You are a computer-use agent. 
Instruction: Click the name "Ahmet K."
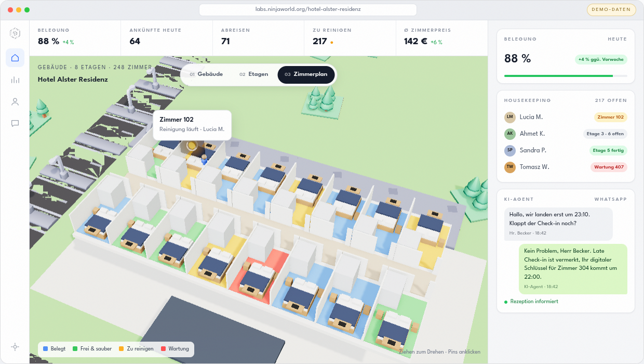[x=532, y=134]
